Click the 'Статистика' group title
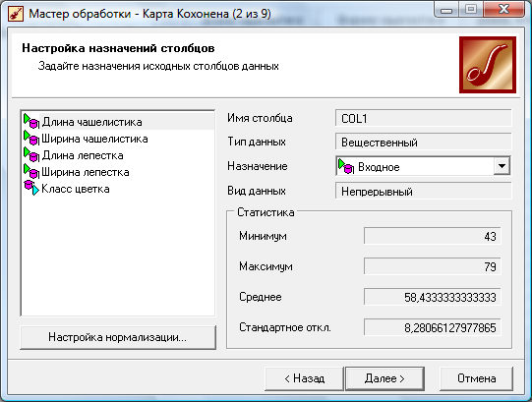The image size is (532, 402). [266, 212]
